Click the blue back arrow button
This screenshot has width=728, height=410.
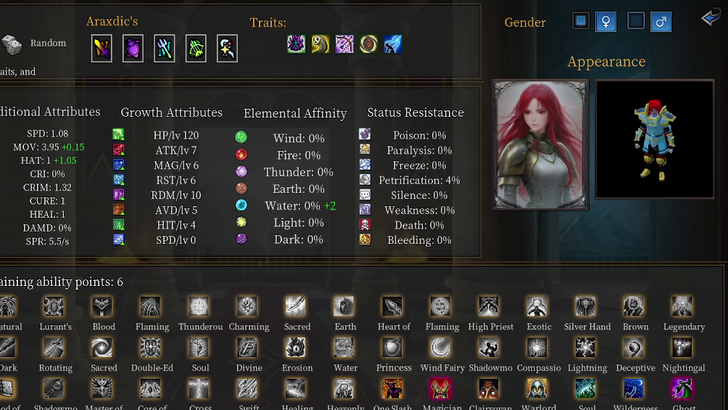[711, 17]
